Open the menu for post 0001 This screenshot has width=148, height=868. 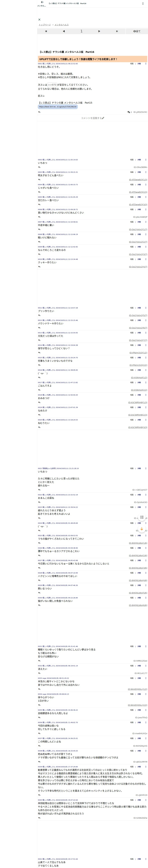coord(146,64)
